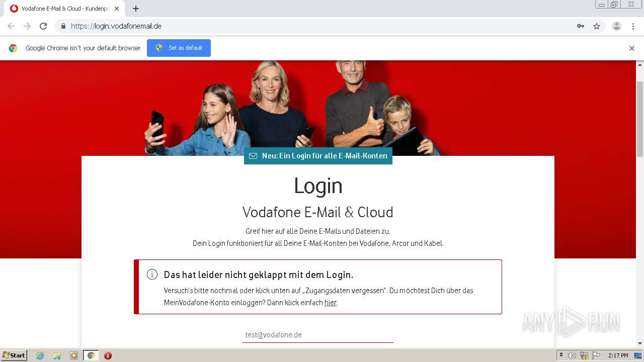Show hidden tray icons arrow
644x362 pixels.
pyautogui.click(x=561, y=355)
